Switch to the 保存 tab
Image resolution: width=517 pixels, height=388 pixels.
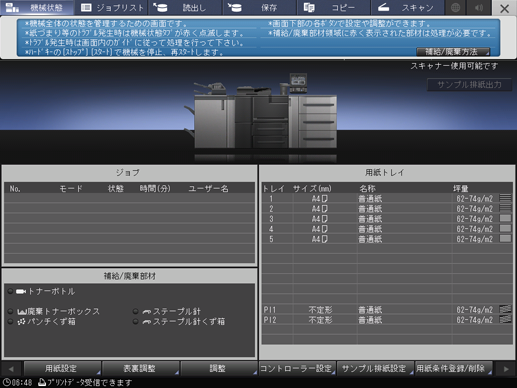[259, 8]
